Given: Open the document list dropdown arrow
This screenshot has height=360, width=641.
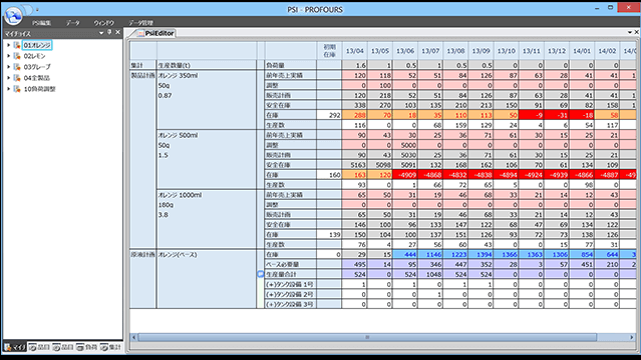Looking at the screenshot, I should pyautogui.click(x=630, y=32).
